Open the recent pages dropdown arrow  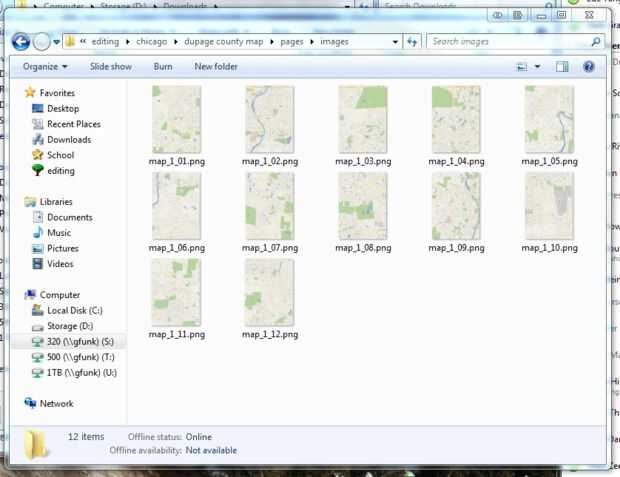point(57,42)
